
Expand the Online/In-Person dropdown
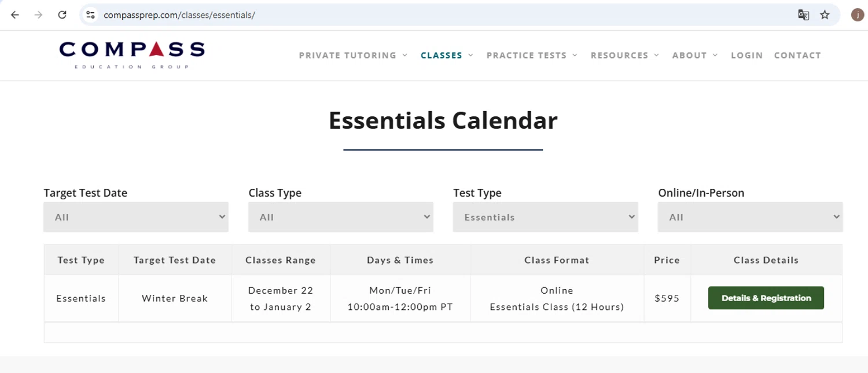click(750, 217)
